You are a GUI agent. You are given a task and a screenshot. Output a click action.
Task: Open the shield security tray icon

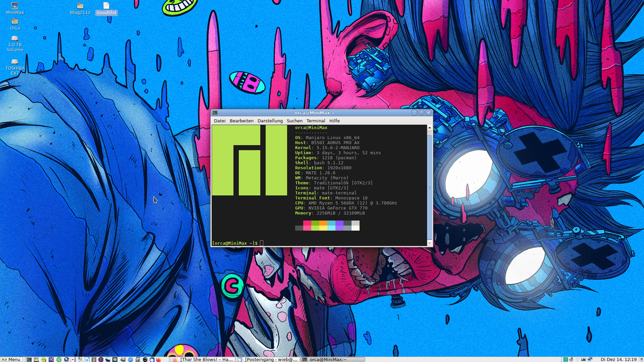pos(578,359)
